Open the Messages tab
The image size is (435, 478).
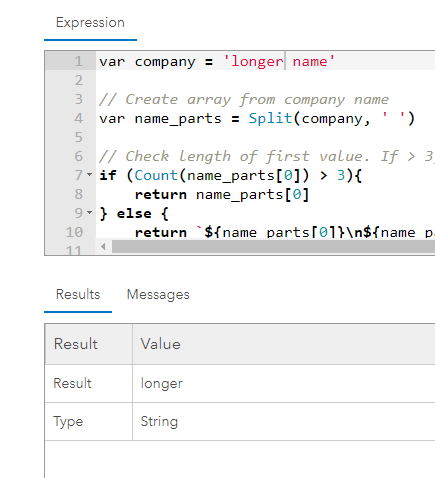158,294
